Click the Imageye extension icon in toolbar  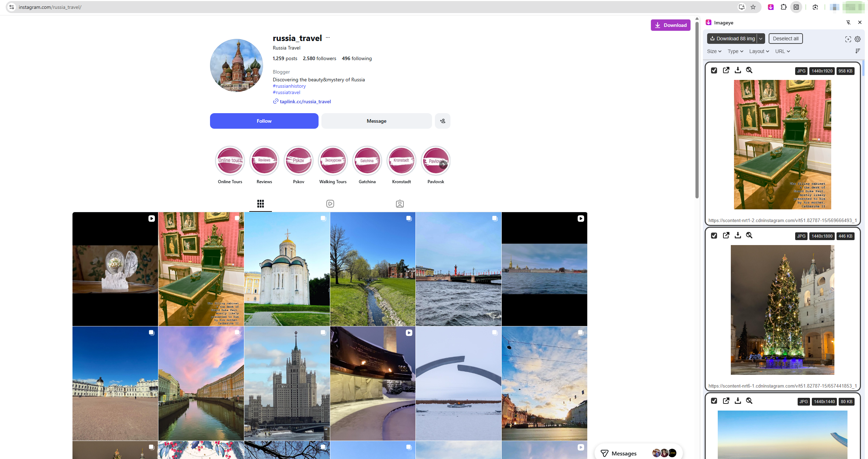tap(771, 7)
